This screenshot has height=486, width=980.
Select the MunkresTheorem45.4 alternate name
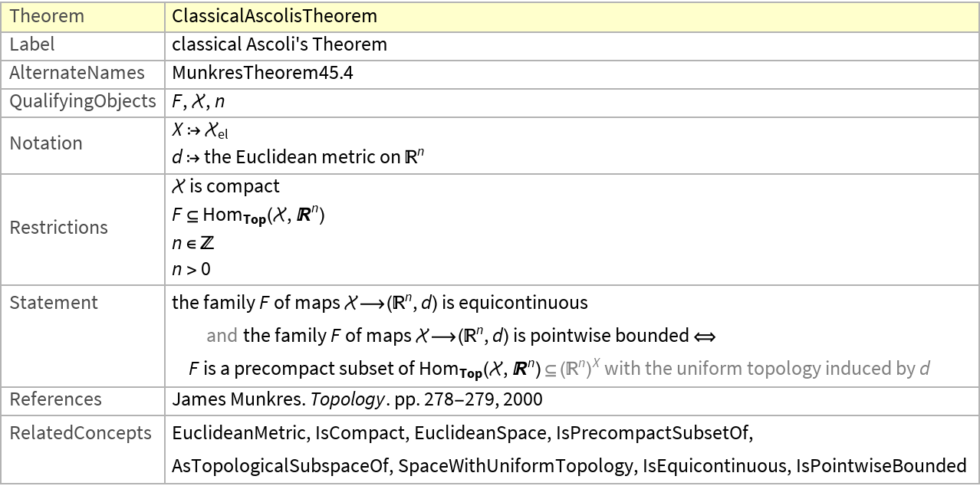[x=262, y=73]
